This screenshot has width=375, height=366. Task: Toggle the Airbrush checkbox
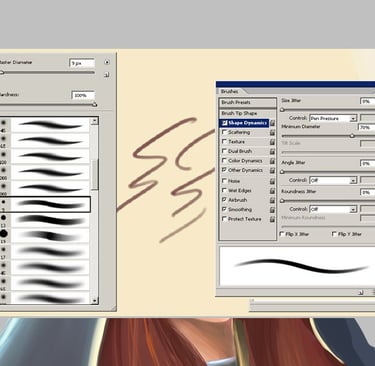[x=224, y=200]
